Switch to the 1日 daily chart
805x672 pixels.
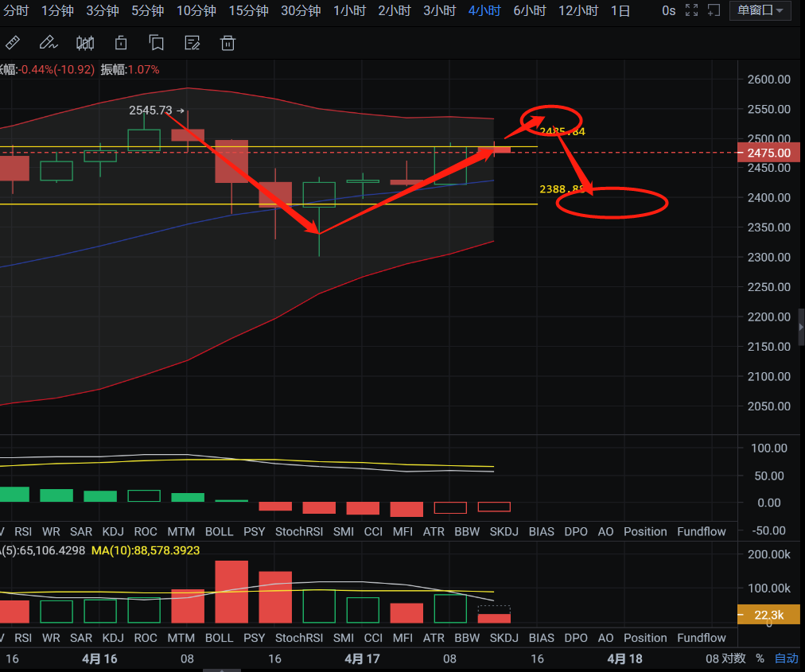click(620, 11)
